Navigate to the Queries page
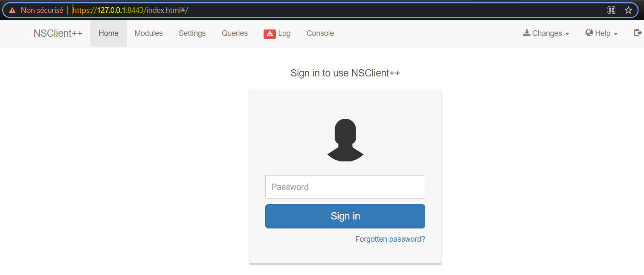The width and height of the screenshot is (644, 275). tap(235, 33)
